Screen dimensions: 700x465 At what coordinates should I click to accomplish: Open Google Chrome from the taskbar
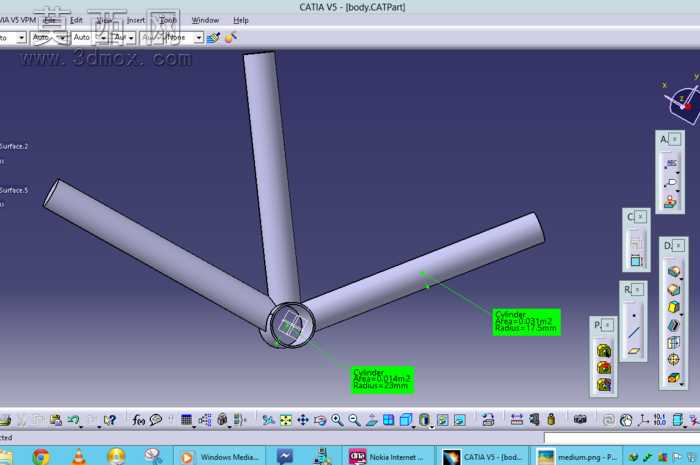pyautogui.click(x=41, y=456)
